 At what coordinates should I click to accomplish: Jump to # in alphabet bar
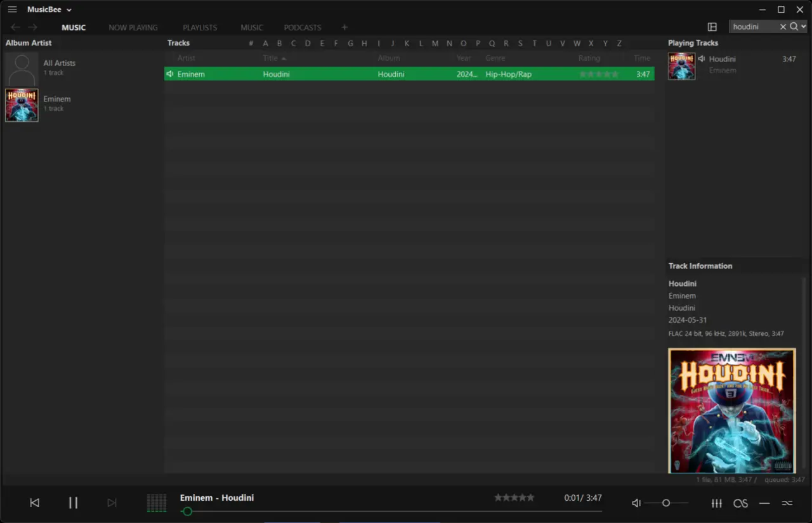tap(251, 43)
